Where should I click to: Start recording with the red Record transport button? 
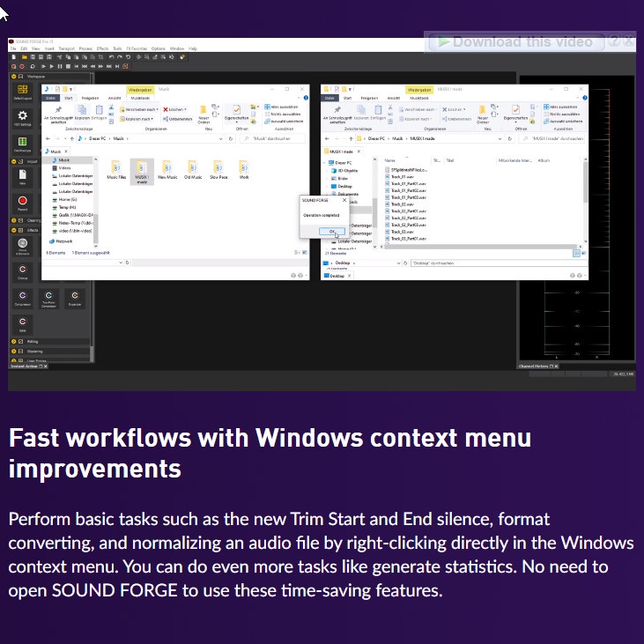[x=22, y=66]
